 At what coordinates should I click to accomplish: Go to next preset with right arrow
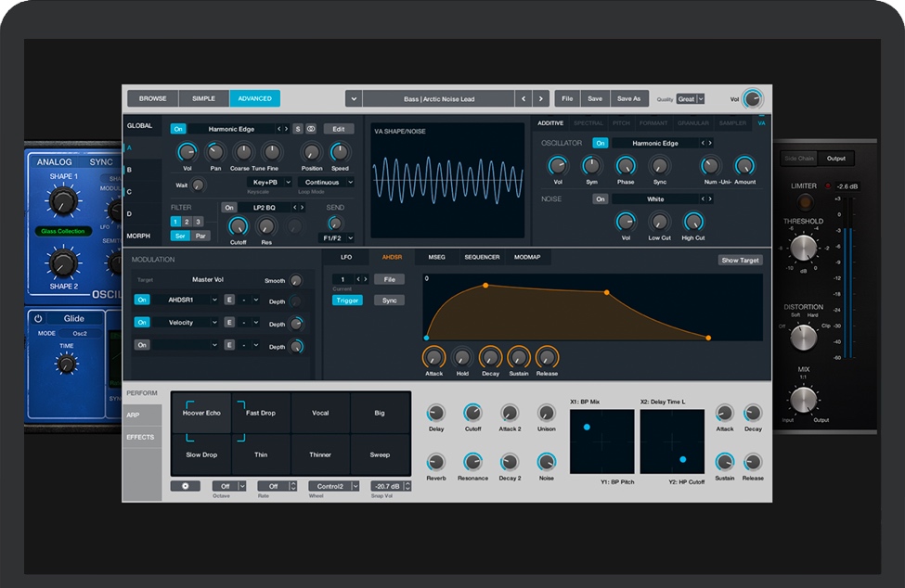541,98
